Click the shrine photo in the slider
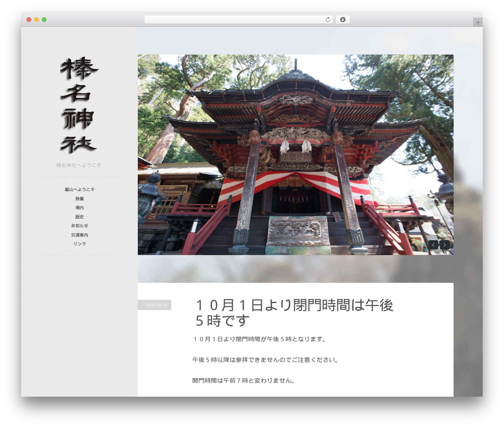The image size is (504, 427). [x=295, y=154]
